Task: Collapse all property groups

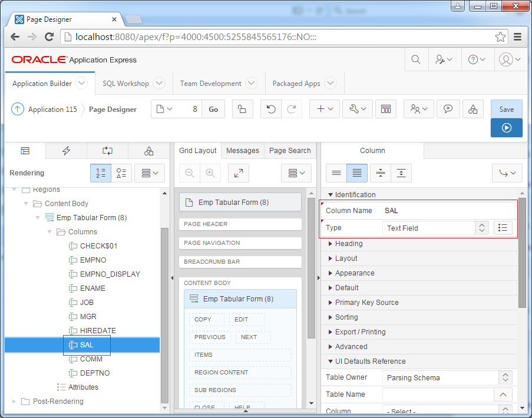Action: tap(381, 173)
